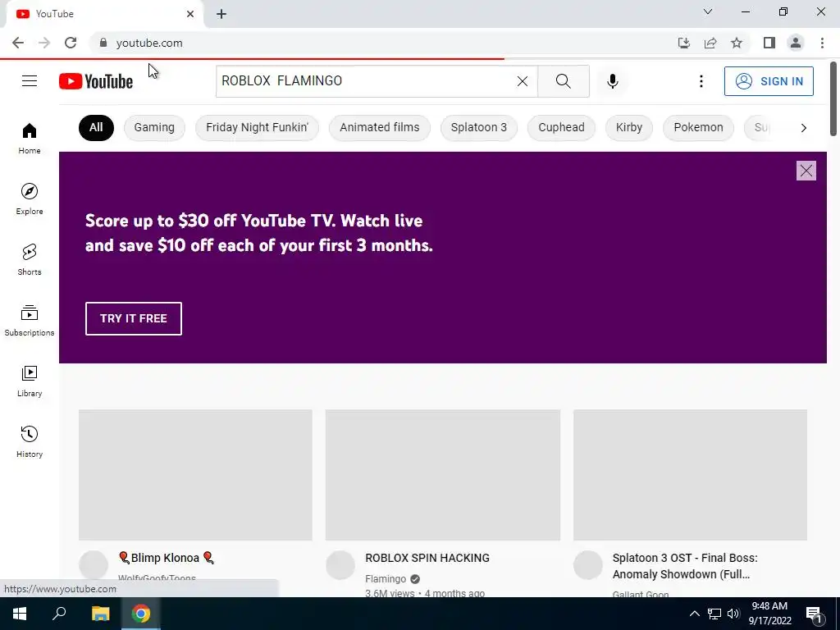The image size is (840, 630).
Task: Click the Flamingo channel avatar
Action: 340,564
